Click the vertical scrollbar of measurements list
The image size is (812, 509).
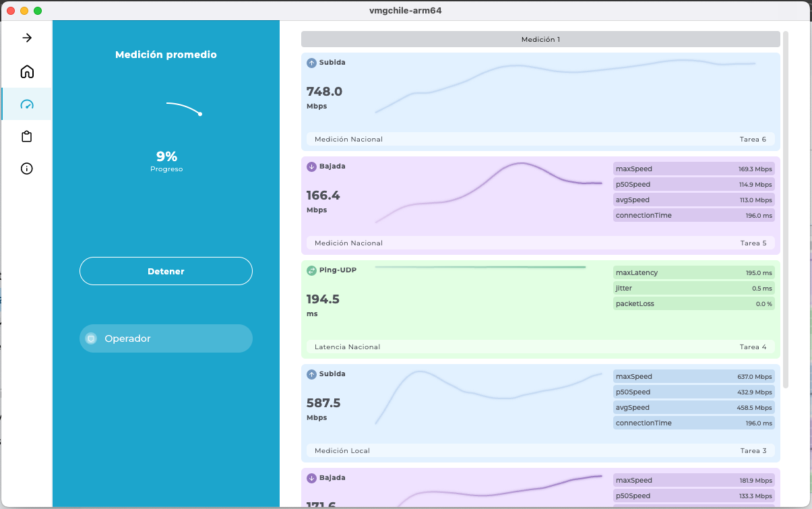coord(786,209)
